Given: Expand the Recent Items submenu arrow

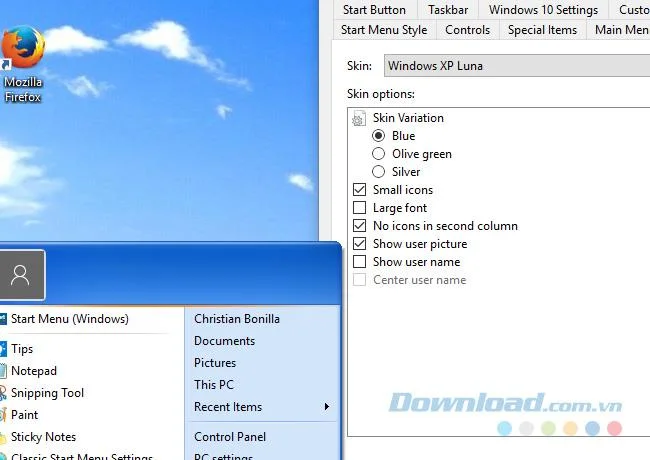Looking at the screenshot, I should pos(327,407).
